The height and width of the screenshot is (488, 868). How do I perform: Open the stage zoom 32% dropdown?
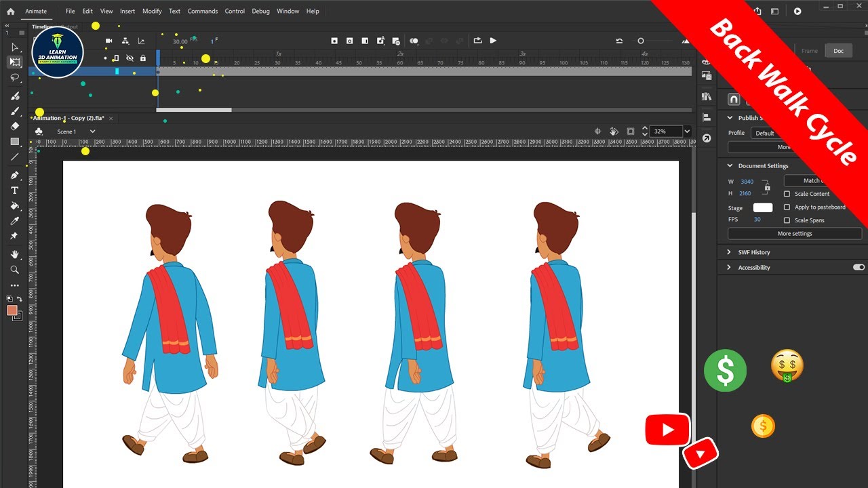click(x=687, y=131)
